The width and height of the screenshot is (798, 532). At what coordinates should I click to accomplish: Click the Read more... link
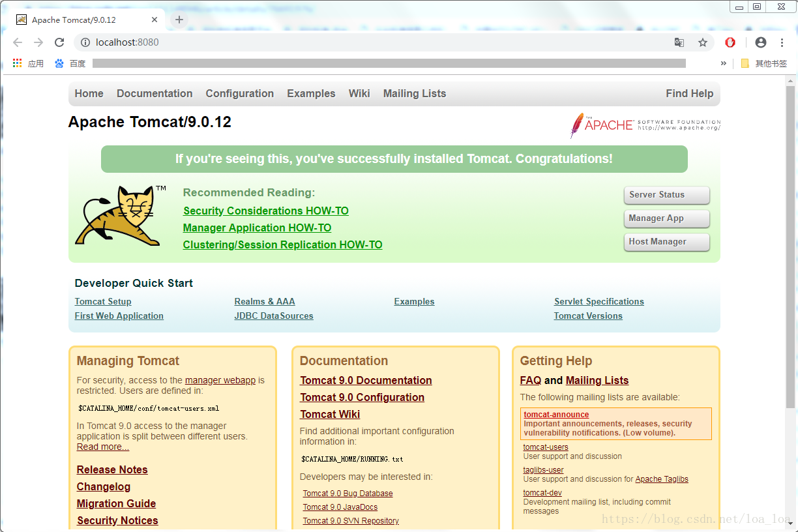pos(103,447)
